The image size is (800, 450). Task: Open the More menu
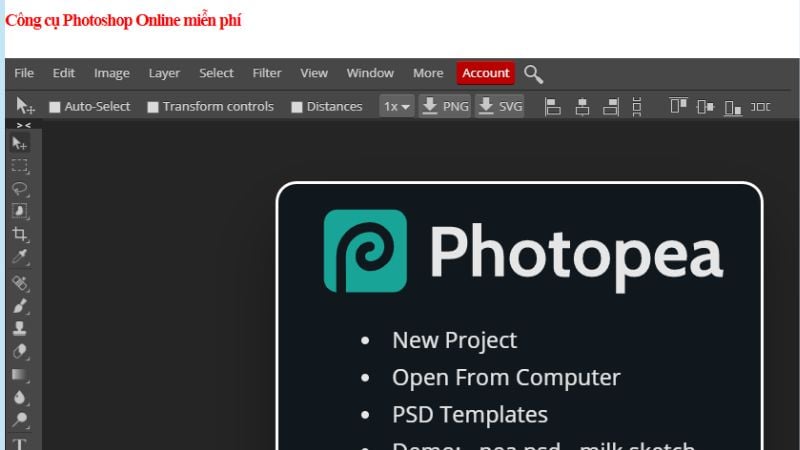tap(428, 73)
